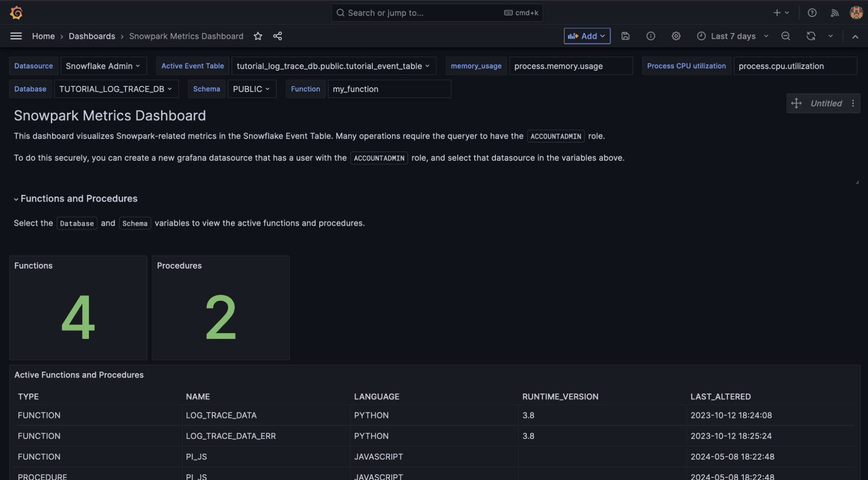Click the 2023-10-12 18:24:08 cell

tap(771, 415)
